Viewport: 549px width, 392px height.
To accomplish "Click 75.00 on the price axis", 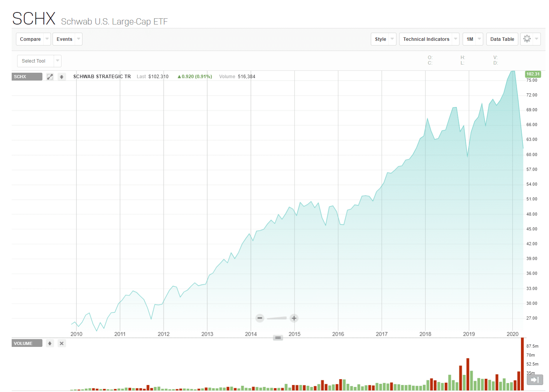I will coord(531,80).
